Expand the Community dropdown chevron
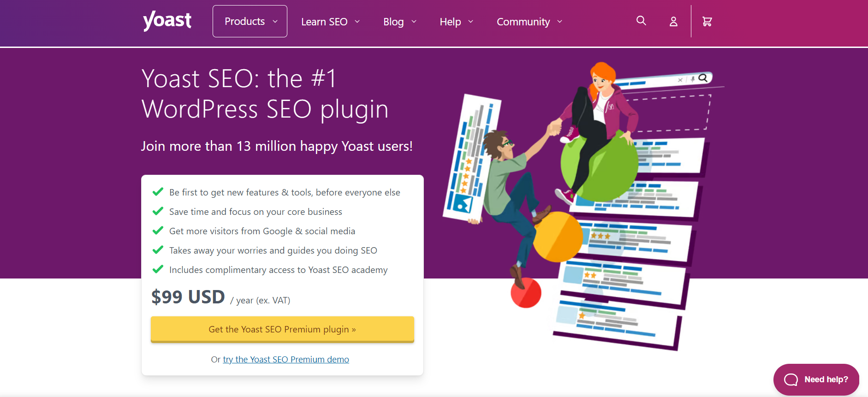 (x=559, y=22)
